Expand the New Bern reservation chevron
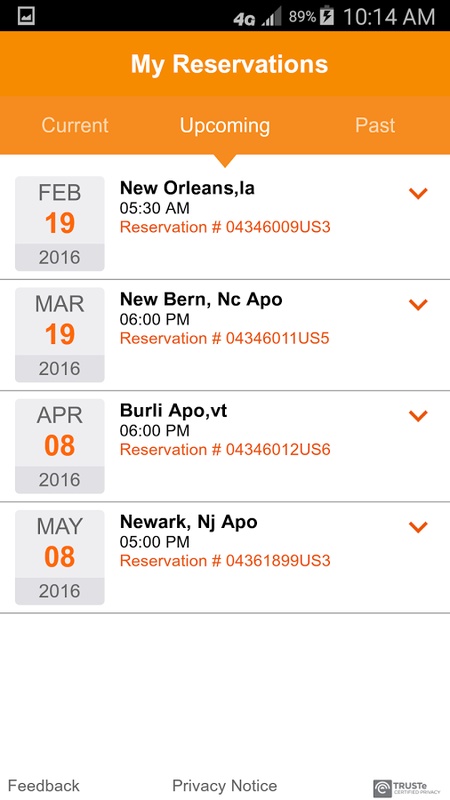 pyautogui.click(x=418, y=304)
